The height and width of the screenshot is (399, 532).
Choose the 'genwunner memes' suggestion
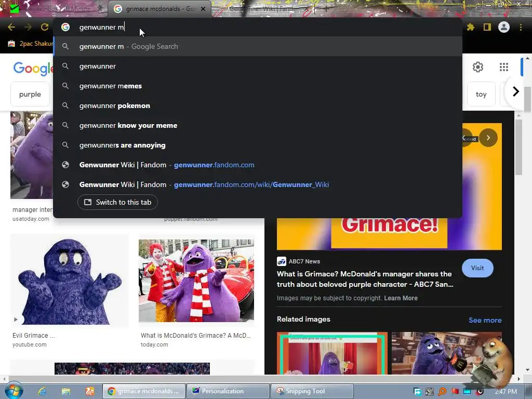coord(258,86)
